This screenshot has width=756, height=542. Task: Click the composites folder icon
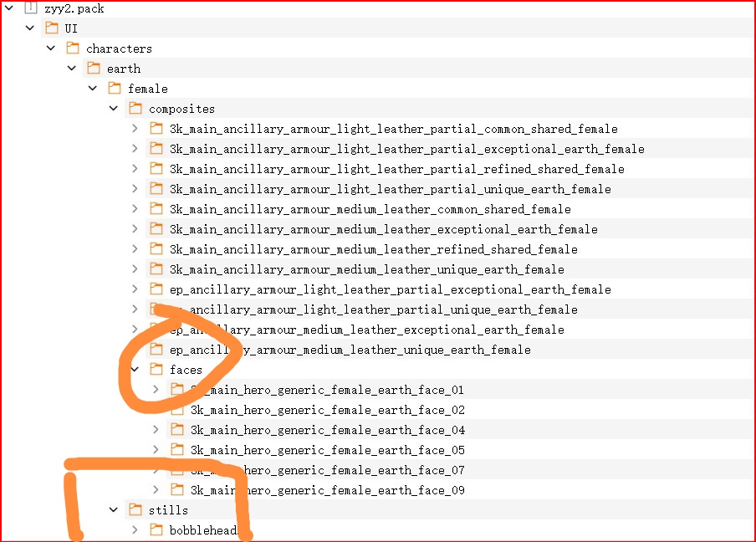point(135,109)
